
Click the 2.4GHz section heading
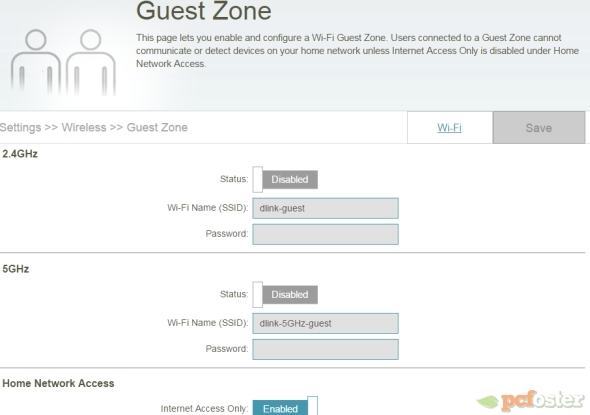click(x=20, y=154)
